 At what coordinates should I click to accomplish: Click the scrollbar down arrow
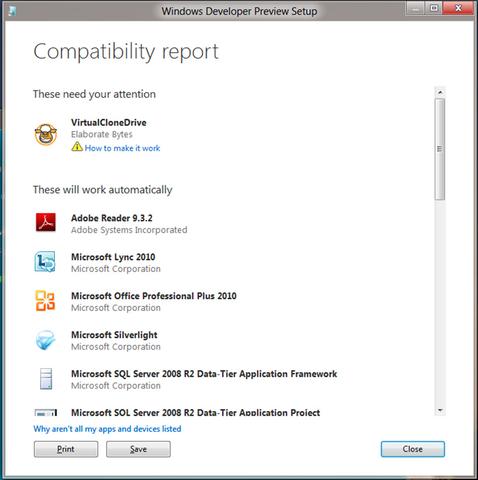point(440,410)
